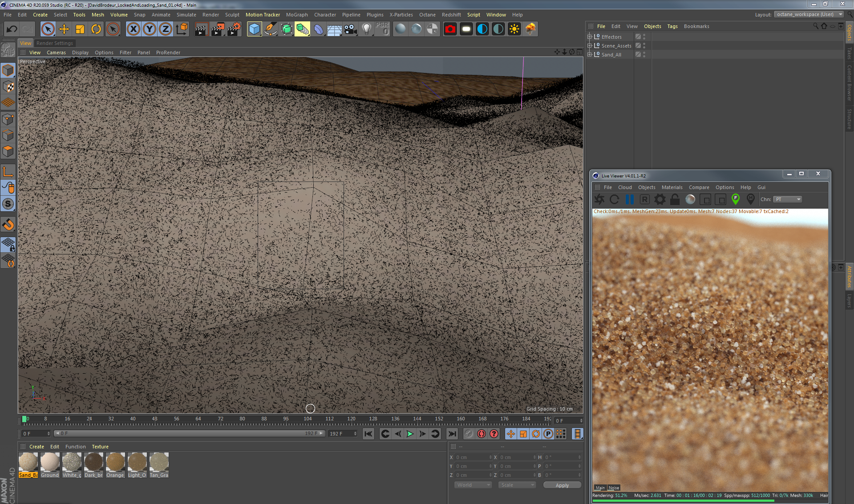Click the resolution lock padlock in Live Viewer

click(675, 199)
